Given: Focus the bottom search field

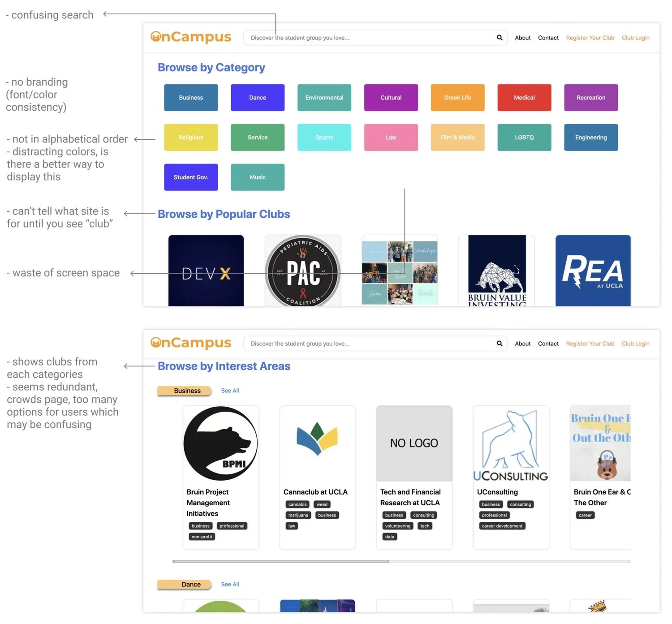Looking at the screenshot, I should click(375, 344).
